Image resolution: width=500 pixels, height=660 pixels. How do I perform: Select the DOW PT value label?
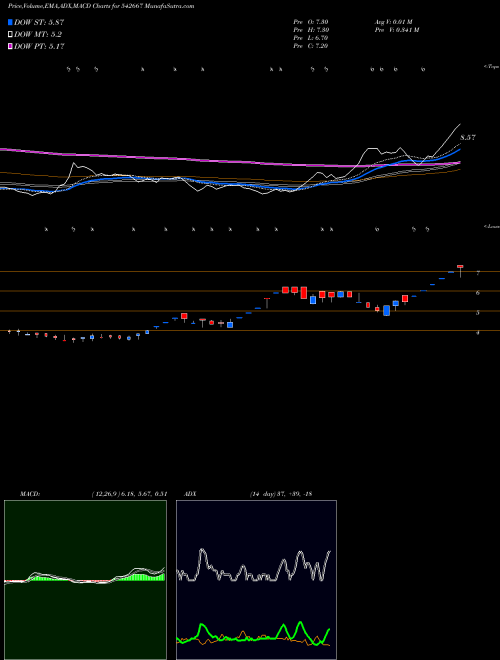coord(39,46)
